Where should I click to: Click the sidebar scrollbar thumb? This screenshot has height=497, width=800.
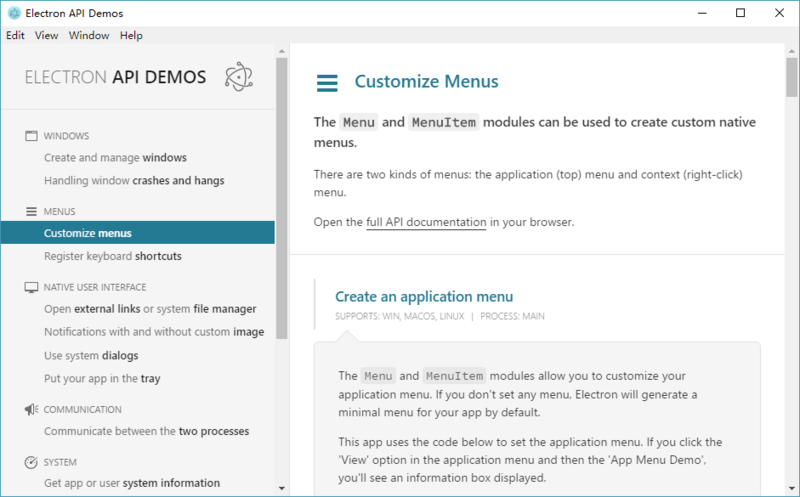[282, 198]
